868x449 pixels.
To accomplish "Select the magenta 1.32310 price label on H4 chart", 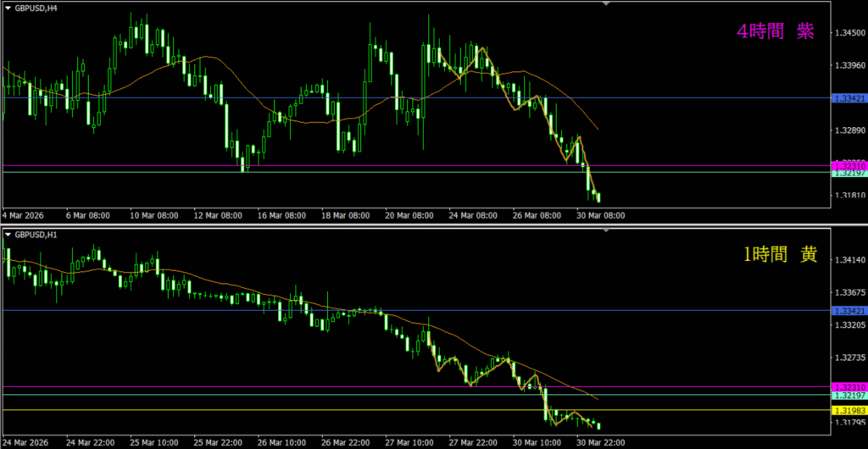I will [849, 164].
